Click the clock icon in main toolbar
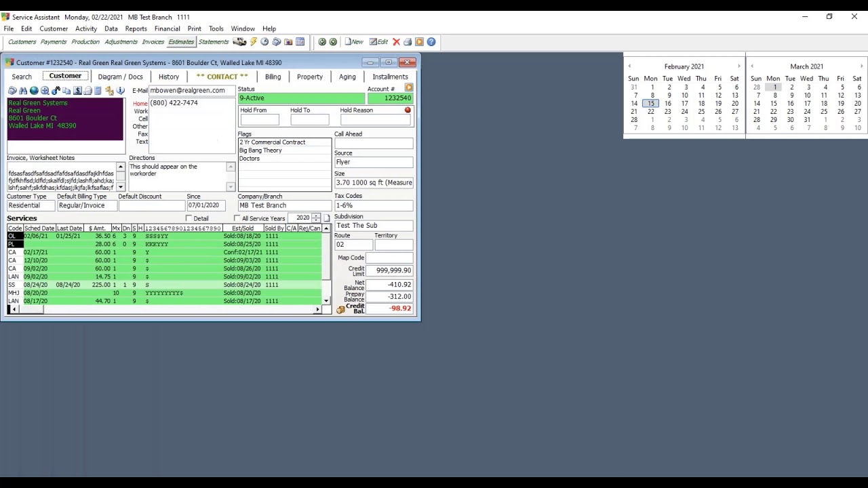The image size is (868, 488). (x=264, y=42)
